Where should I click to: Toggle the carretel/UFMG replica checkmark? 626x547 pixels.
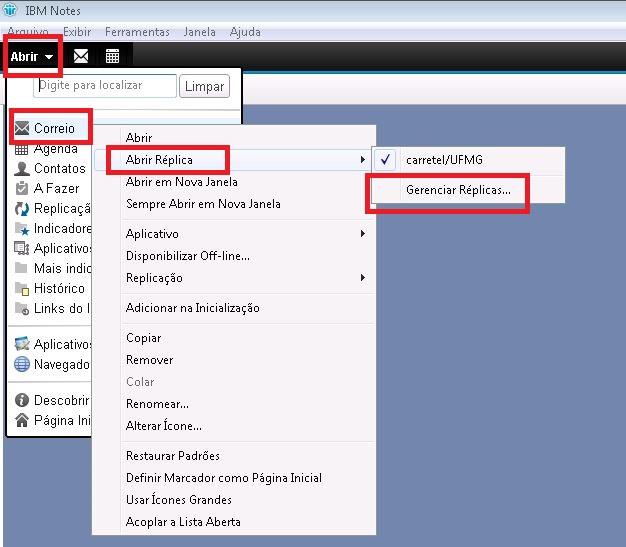coord(385,160)
